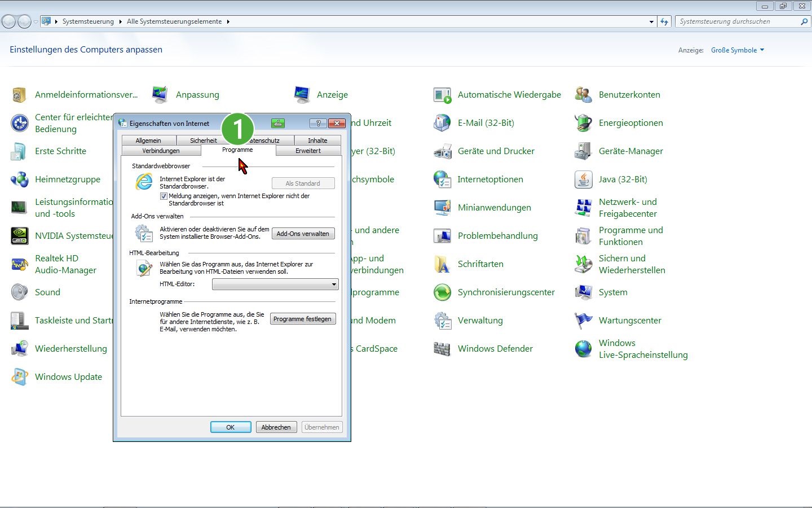Click the address bar refresh button
This screenshot has width=812, height=508.
[665, 21]
